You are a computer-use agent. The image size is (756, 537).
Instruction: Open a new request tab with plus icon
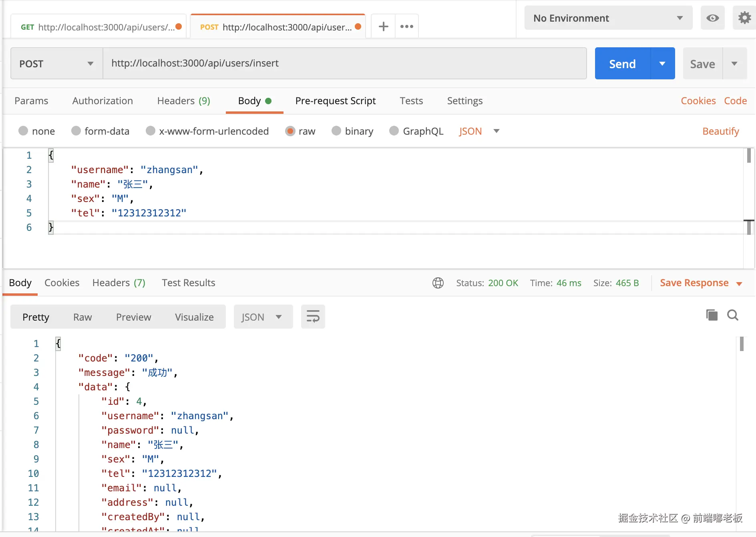tap(383, 26)
